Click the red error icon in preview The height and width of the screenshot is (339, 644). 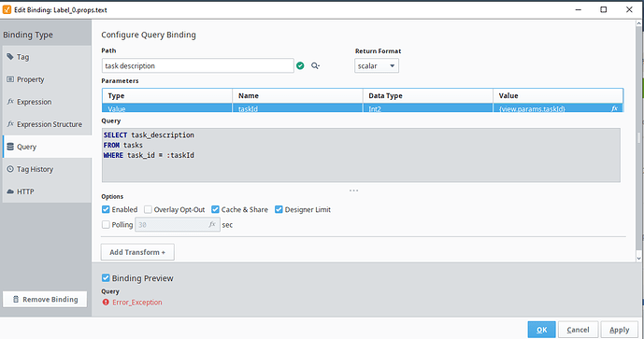pos(106,302)
